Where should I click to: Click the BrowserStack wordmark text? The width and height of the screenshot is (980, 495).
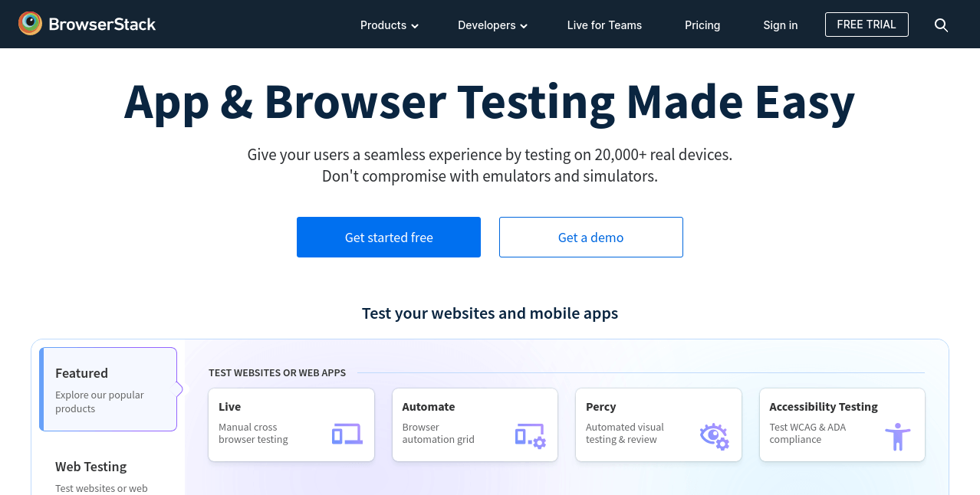coord(102,25)
